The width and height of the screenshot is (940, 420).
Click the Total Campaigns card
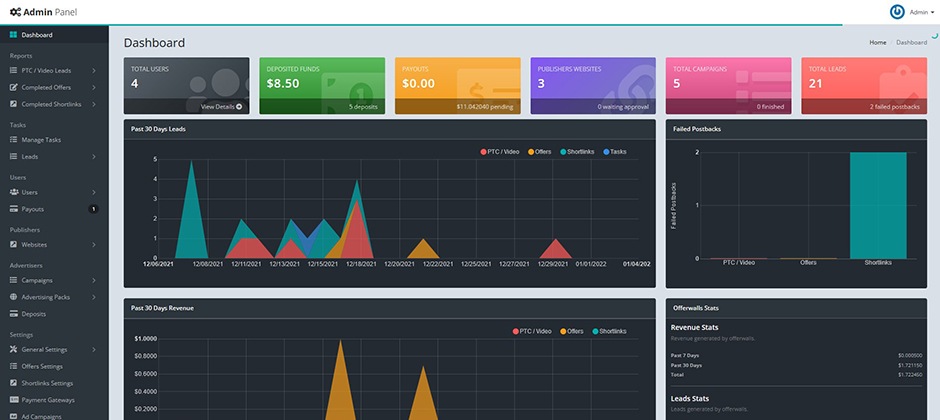click(x=728, y=86)
